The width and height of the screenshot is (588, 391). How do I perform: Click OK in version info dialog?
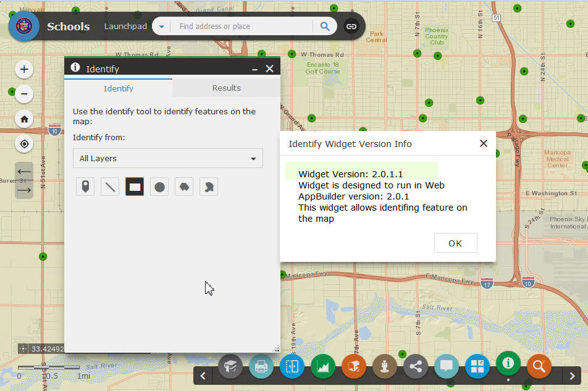pyautogui.click(x=455, y=243)
